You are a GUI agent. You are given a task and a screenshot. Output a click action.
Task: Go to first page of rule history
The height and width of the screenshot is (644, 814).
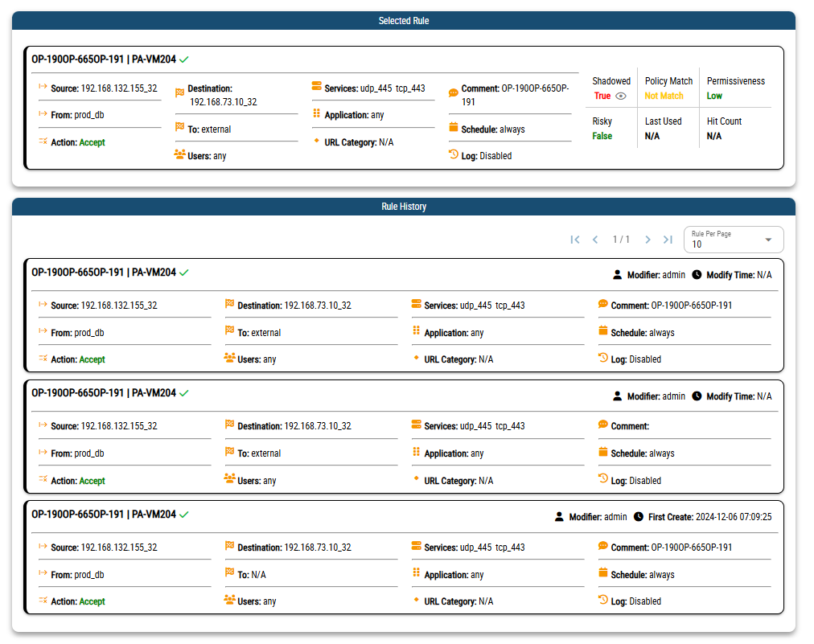575,240
